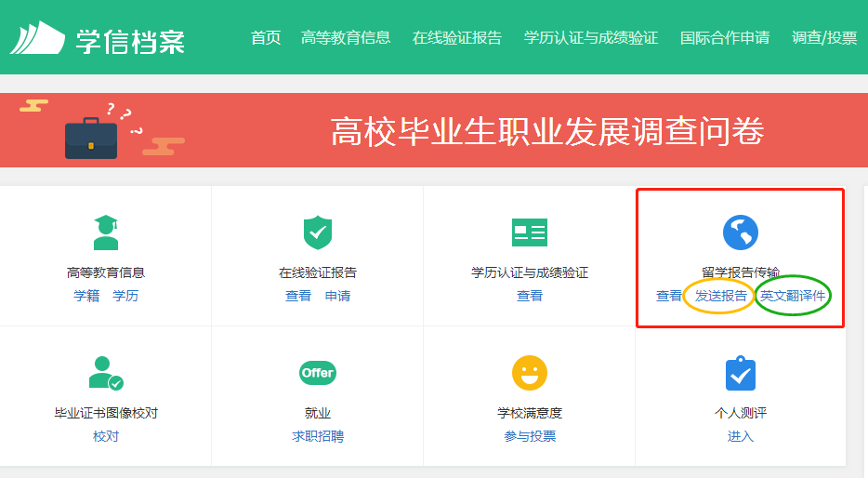Click the green shield checkmark icon
868x478 pixels.
coord(318,232)
